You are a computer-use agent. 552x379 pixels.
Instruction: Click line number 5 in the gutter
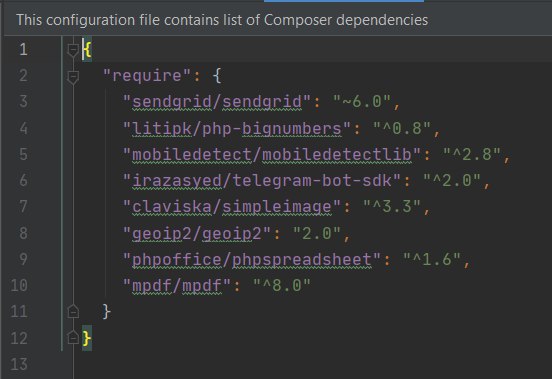pos(24,154)
